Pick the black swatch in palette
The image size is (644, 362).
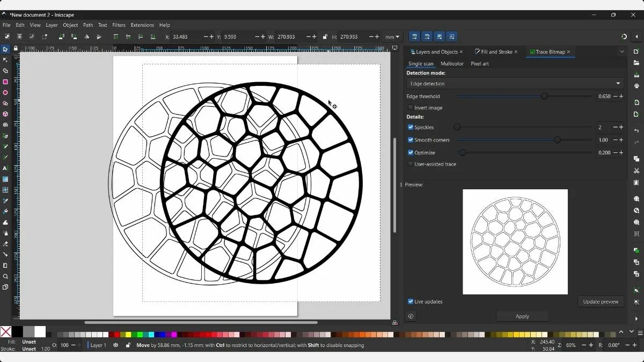(18, 331)
